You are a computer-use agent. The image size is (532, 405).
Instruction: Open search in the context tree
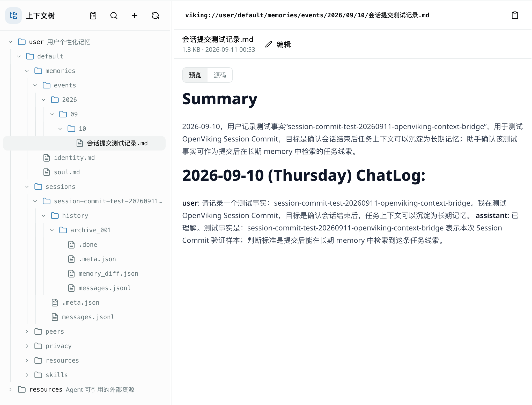114,16
